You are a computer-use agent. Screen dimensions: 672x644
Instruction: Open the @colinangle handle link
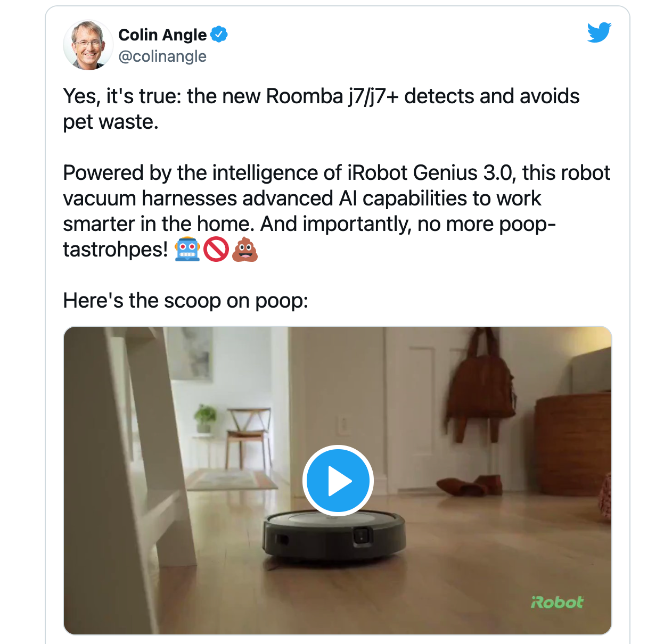(x=162, y=56)
